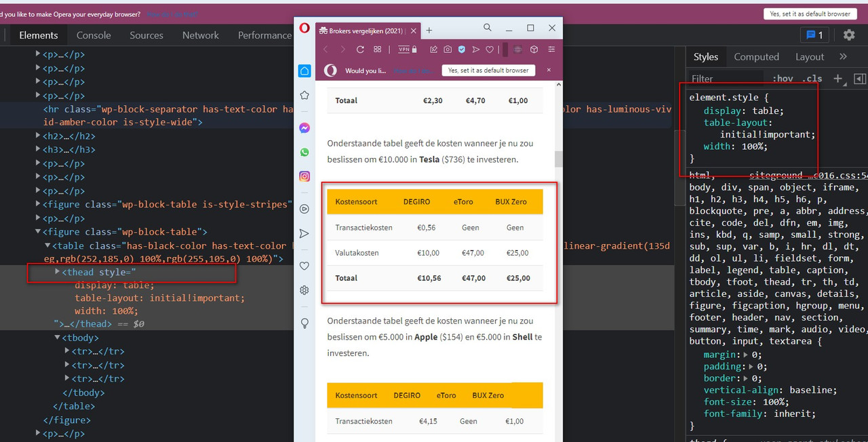
Task: Search tabs with the magnifier icon
Action: point(488,28)
